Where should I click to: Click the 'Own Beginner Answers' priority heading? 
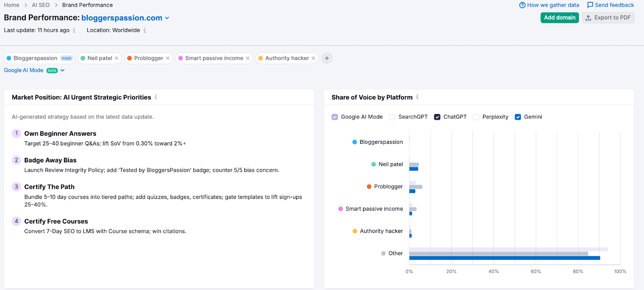coord(60,134)
